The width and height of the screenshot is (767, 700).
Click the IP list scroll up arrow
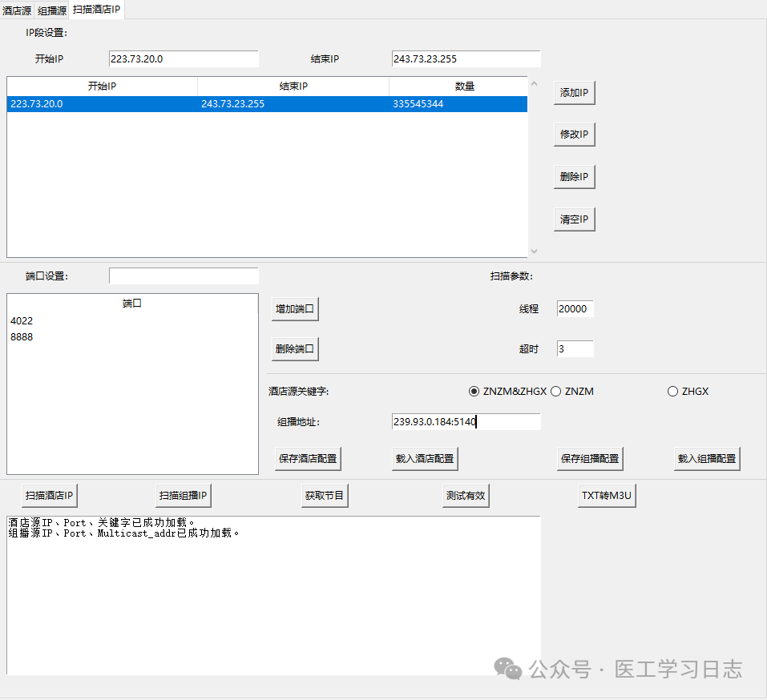(x=534, y=83)
